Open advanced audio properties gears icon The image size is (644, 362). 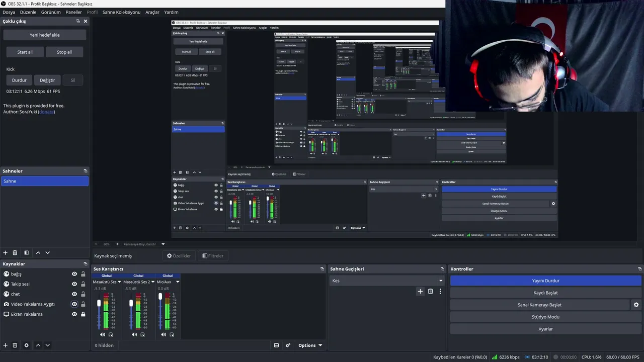tap(288, 345)
